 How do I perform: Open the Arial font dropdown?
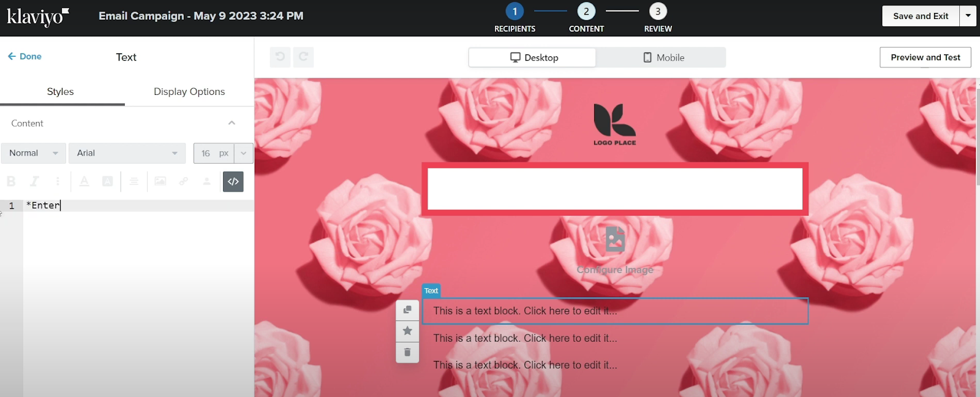pos(127,153)
